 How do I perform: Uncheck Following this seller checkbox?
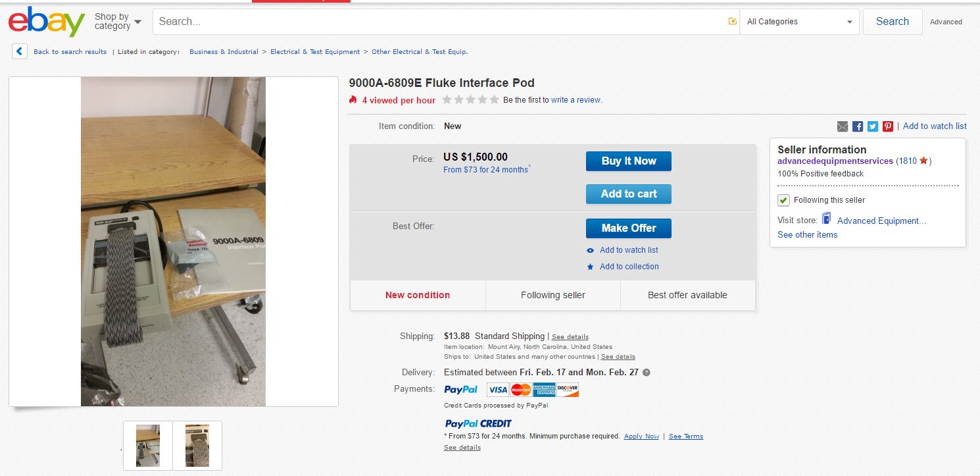[x=783, y=200]
